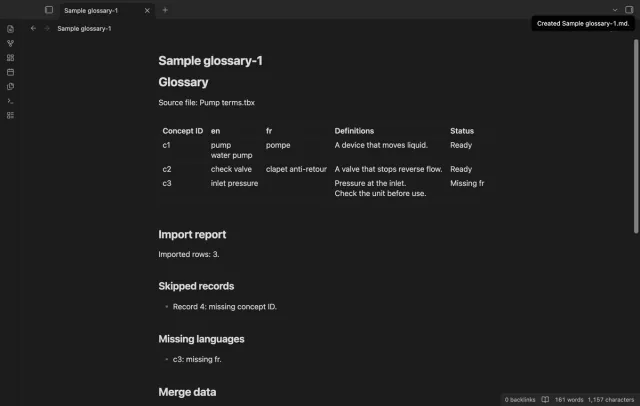Click the bottom list-style ribbon icon

[x=10, y=115]
